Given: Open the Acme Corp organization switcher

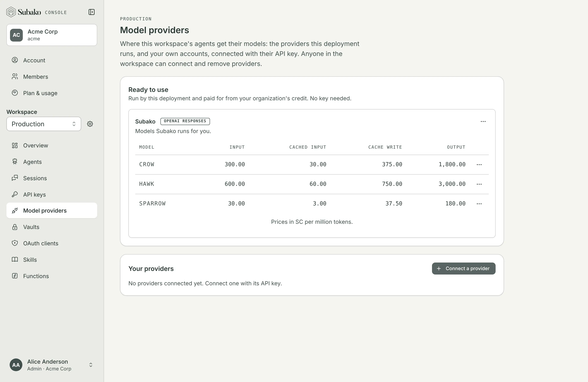Looking at the screenshot, I should point(52,35).
